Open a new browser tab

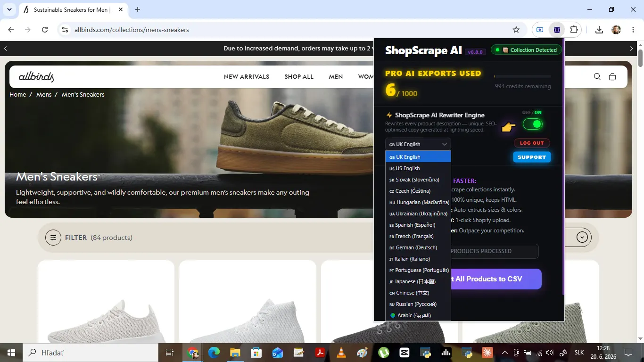(x=138, y=9)
